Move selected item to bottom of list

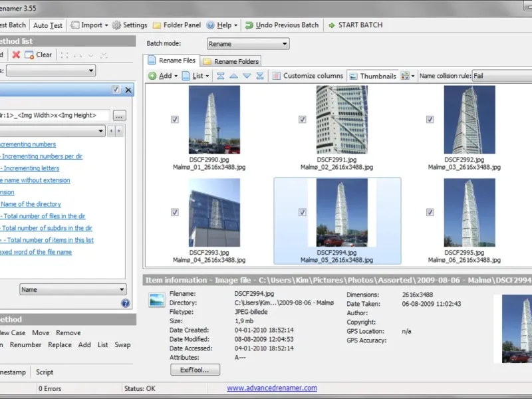[260, 76]
